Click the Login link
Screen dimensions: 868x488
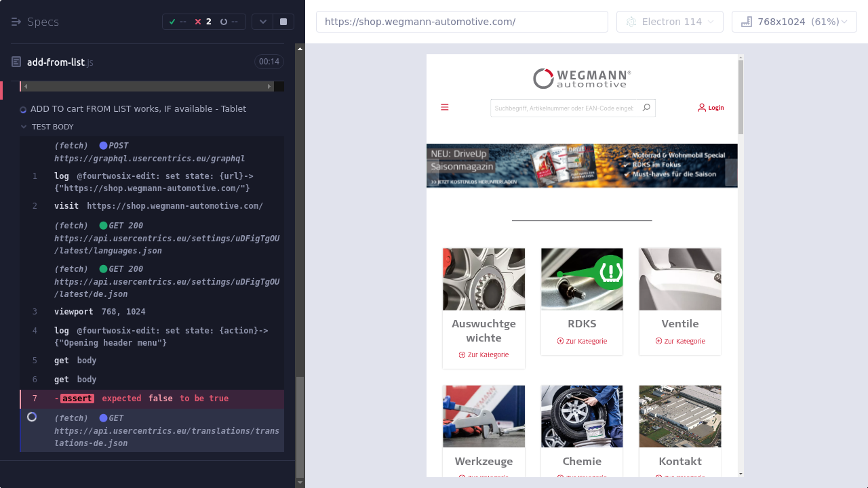click(711, 107)
